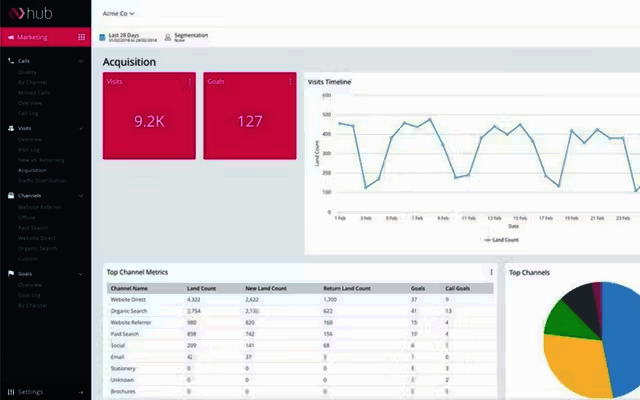
Task: Open the Marketing apps grid icon
Action: click(82, 37)
